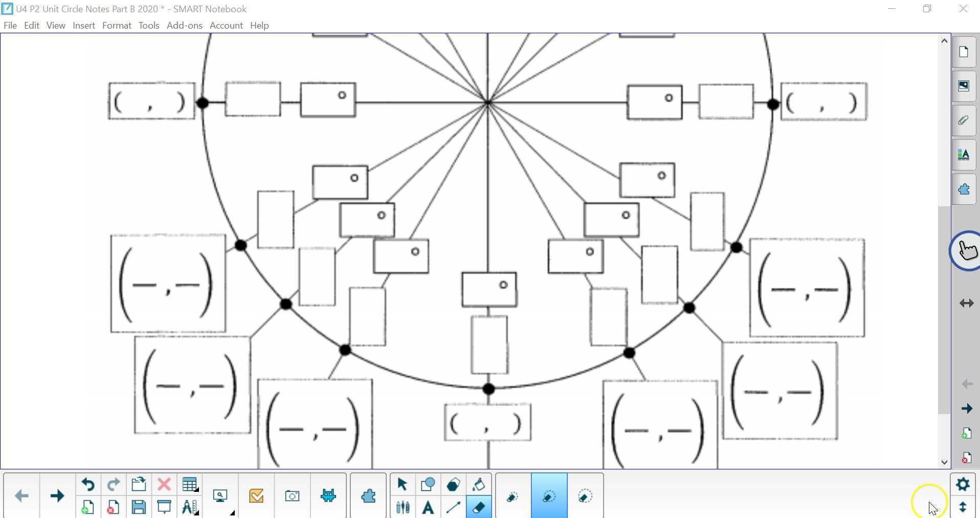Open the Page Sorter panel
This screenshot has width=980, height=518.
coord(964,51)
